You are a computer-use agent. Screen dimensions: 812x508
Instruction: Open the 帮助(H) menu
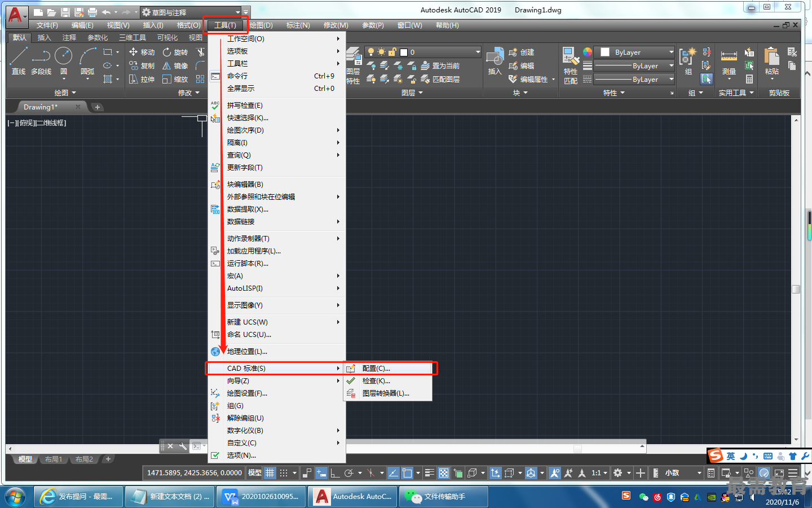coord(447,25)
